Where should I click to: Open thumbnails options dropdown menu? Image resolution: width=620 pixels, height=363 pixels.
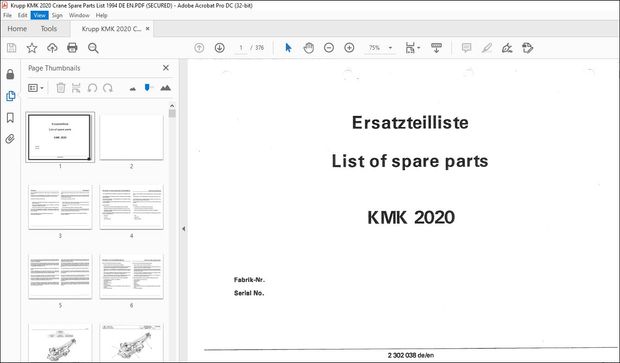point(36,88)
